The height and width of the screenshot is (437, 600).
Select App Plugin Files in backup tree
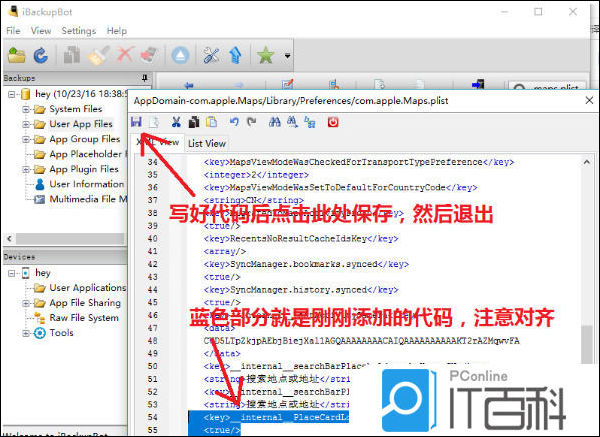click(x=84, y=169)
